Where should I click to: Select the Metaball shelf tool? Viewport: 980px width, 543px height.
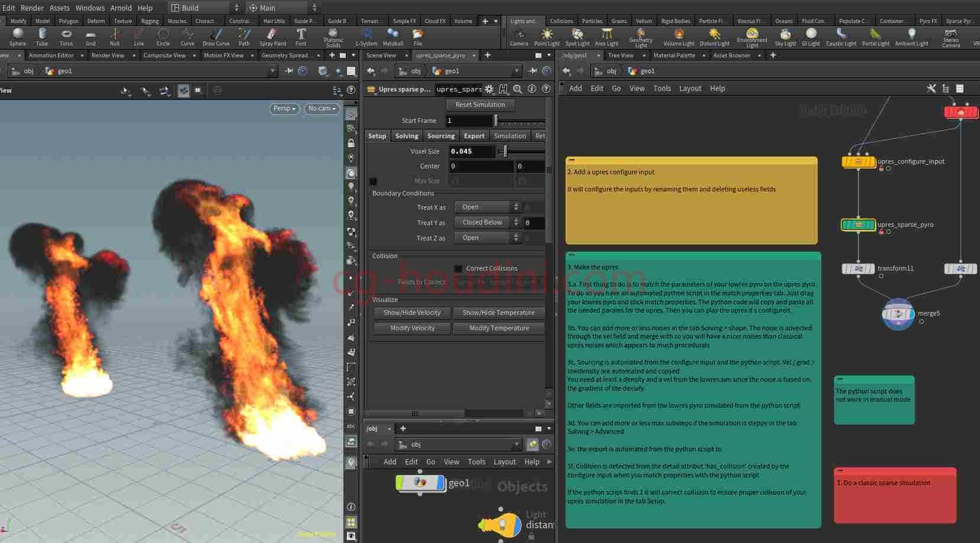point(393,37)
